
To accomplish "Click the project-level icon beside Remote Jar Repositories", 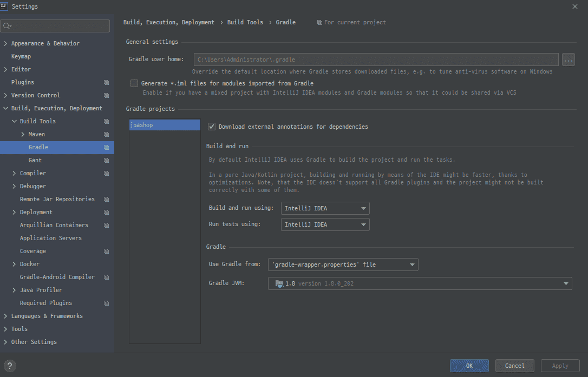I will [x=106, y=200].
